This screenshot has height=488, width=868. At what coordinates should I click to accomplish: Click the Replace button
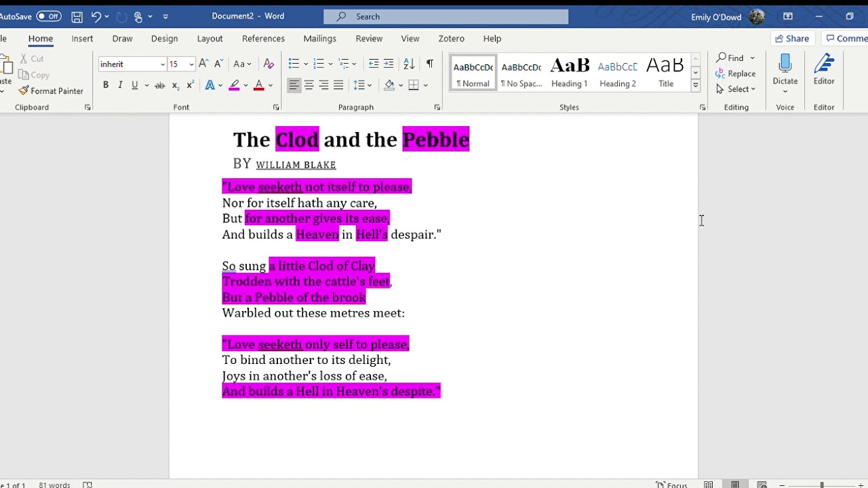point(736,73)
